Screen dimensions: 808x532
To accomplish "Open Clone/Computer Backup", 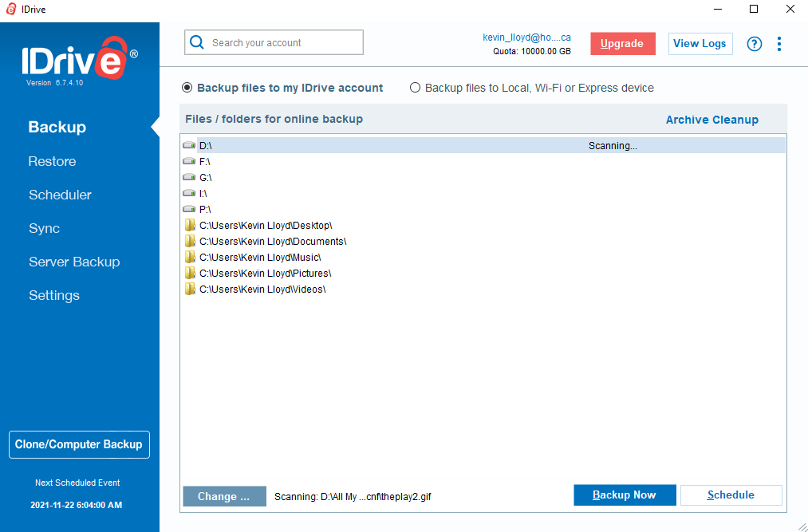I will point(79,445).
